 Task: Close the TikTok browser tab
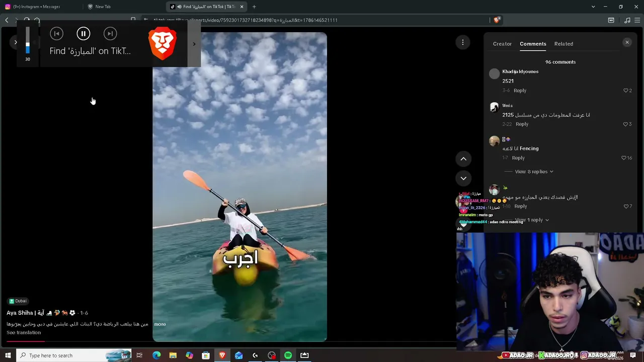click(x=242, y=7)
